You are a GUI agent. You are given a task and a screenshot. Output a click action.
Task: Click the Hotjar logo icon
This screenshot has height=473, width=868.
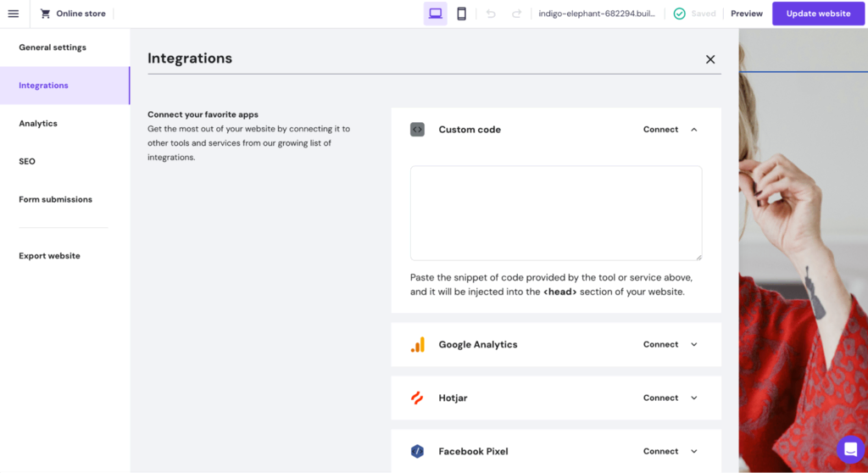click(x=417, y=398)
